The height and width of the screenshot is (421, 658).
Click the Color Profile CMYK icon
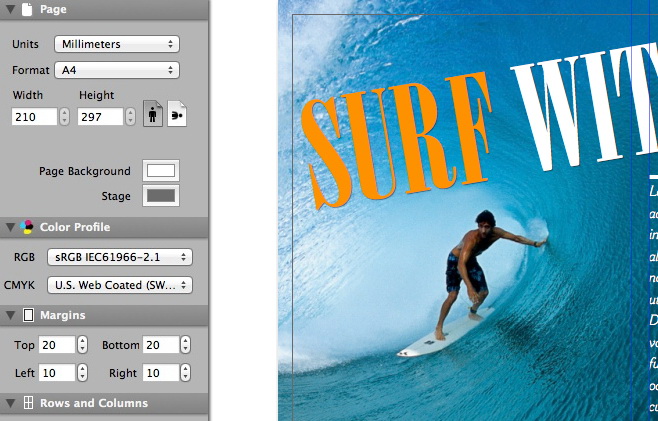[x=27, y=227]
